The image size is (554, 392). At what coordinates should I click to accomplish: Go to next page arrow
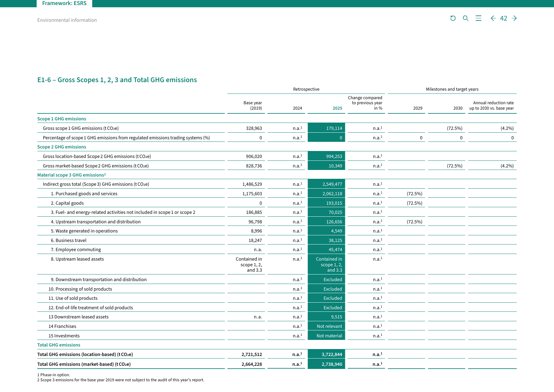(514, 18)
